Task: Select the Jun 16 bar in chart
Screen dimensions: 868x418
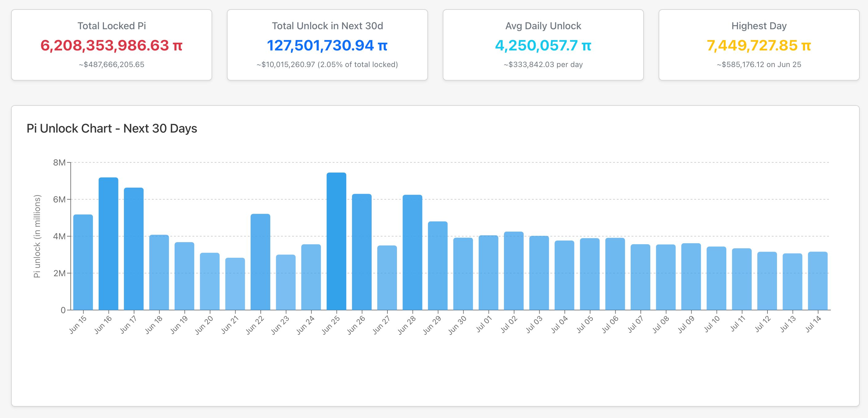Action: 109,244
